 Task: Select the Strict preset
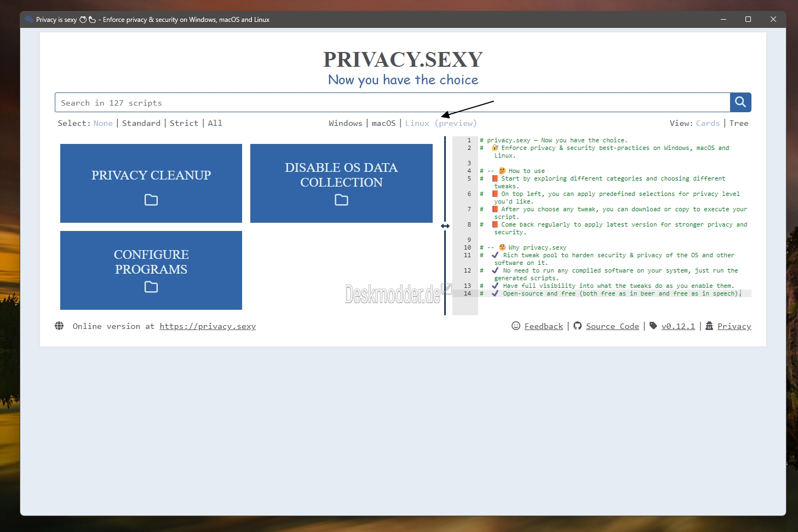click(184, 123)
